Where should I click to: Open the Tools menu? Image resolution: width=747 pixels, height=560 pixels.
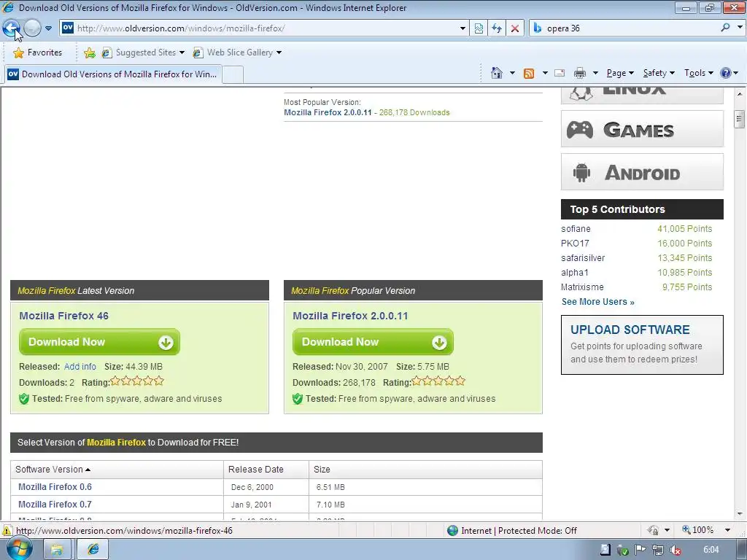pyautogui.click(x=698, y=73)
